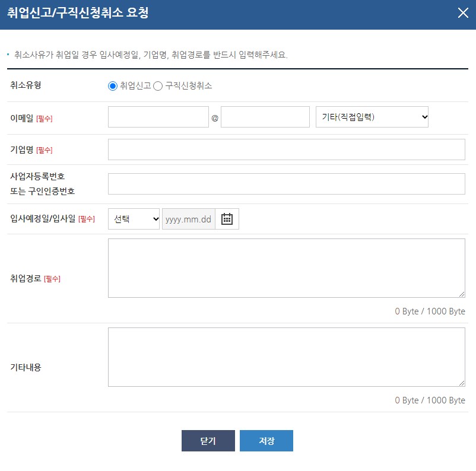Click the 사업자등록번호 registration number field
Image resolution: width=476 pixels, height=471 pixels.
286,184
